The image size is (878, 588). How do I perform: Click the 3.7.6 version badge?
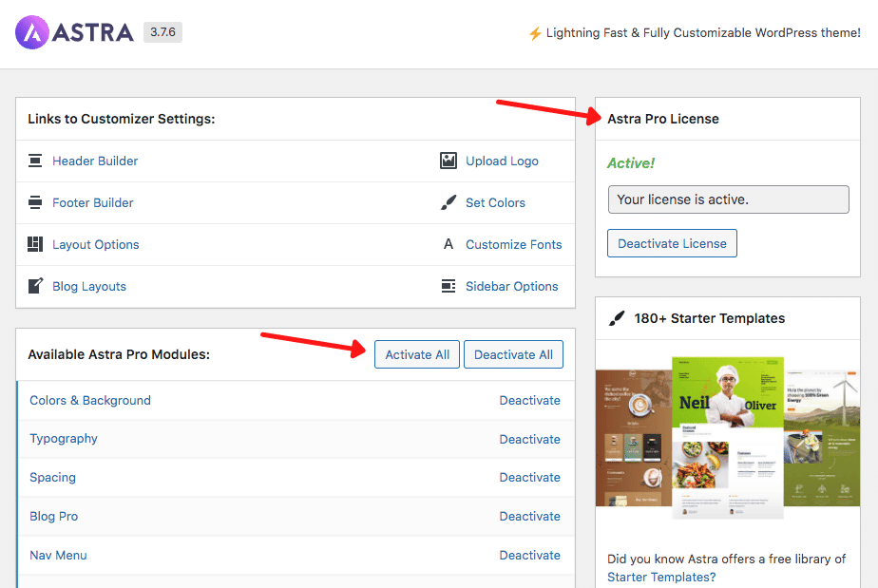point(162,32)
